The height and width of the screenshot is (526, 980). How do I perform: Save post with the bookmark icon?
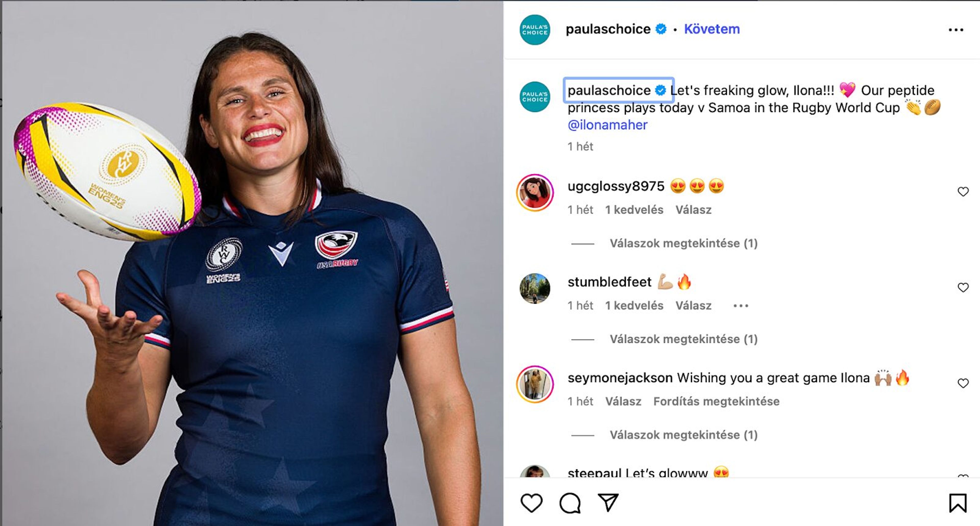(x=958, y=503)
